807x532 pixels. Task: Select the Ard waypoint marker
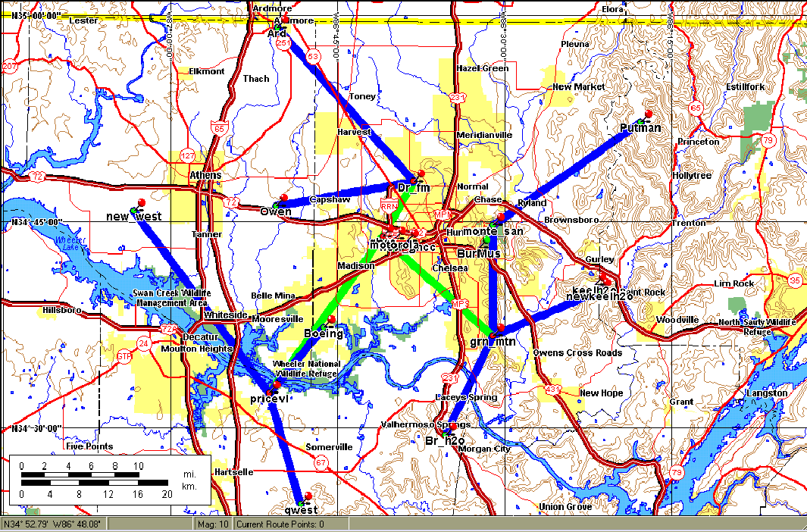pos(283,23)
